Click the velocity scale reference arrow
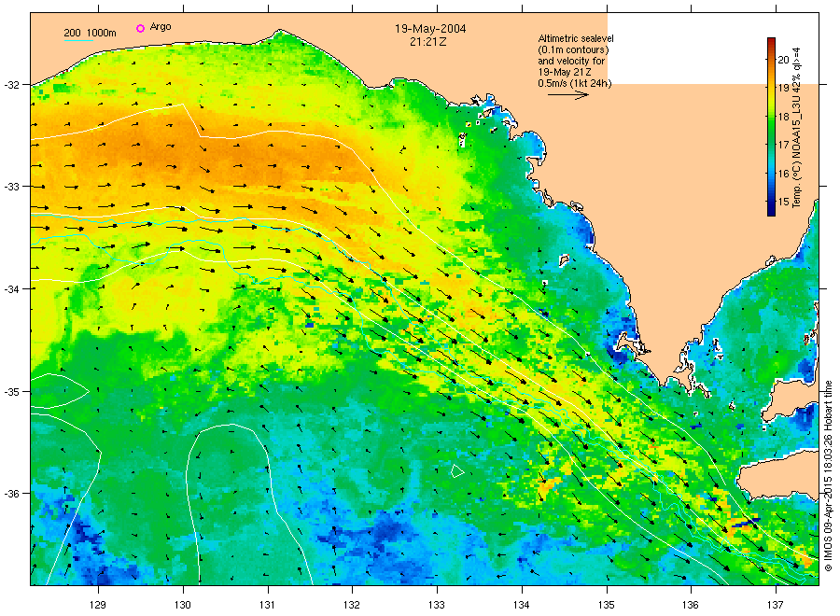 (x=568, y=95)
